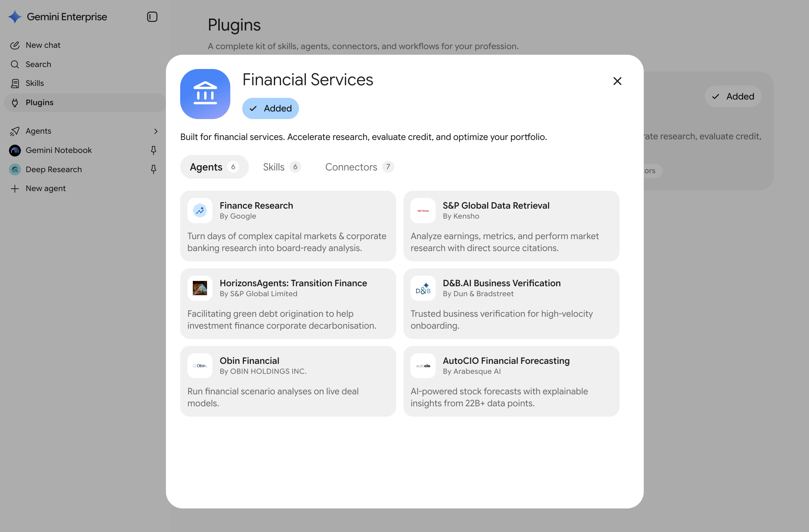Click the Gemini Enterprise title text
Image resolution: width=809 pixels, height=532 pixels.
pyautogui.click(x=67, y=17)
